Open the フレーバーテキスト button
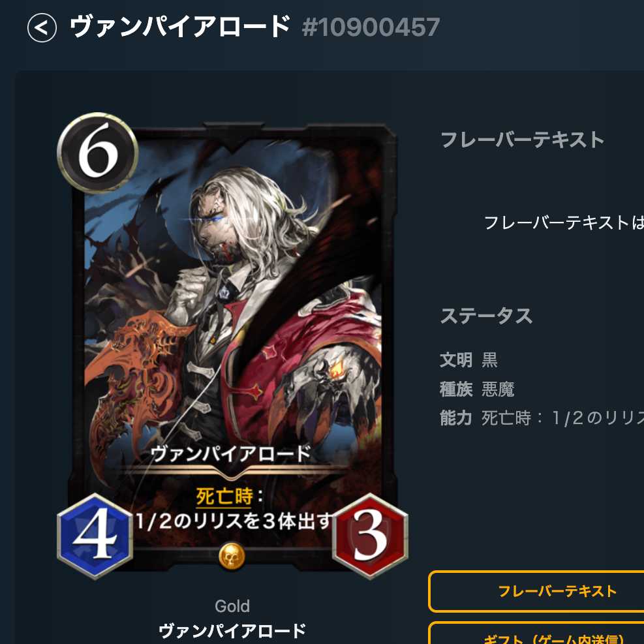 [x=536, y=591]
